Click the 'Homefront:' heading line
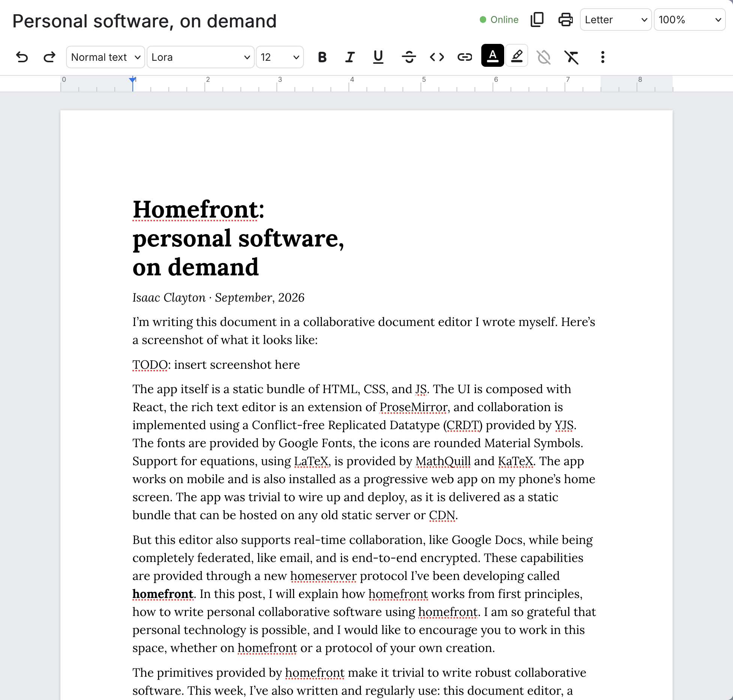The image size is (733, 700). pyautogui.click(x=198, y=209)
